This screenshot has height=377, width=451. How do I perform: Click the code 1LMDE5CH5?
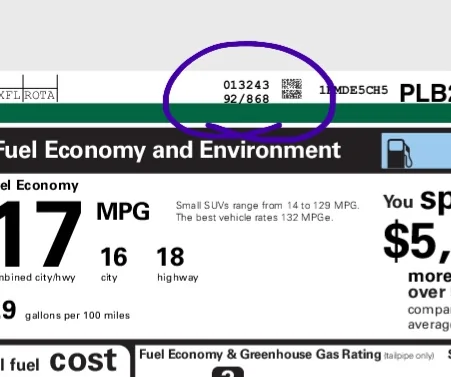(354, 90)
